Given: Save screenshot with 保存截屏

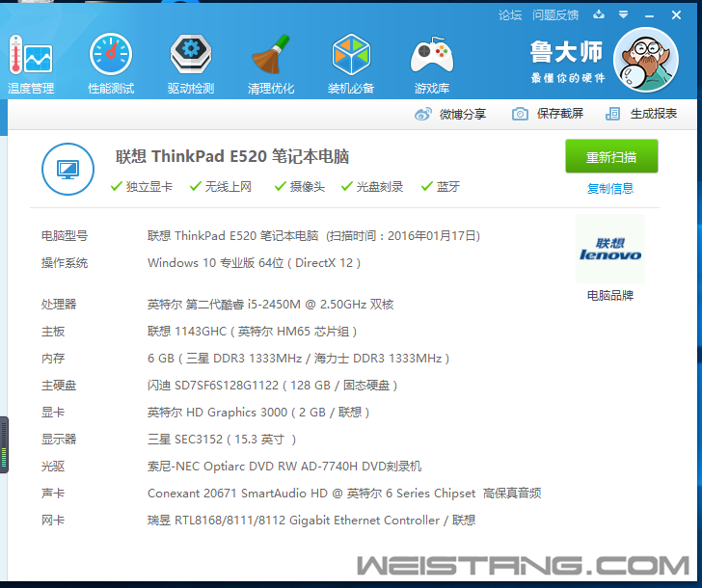Looking at the screenshot, I should [548, 114].
